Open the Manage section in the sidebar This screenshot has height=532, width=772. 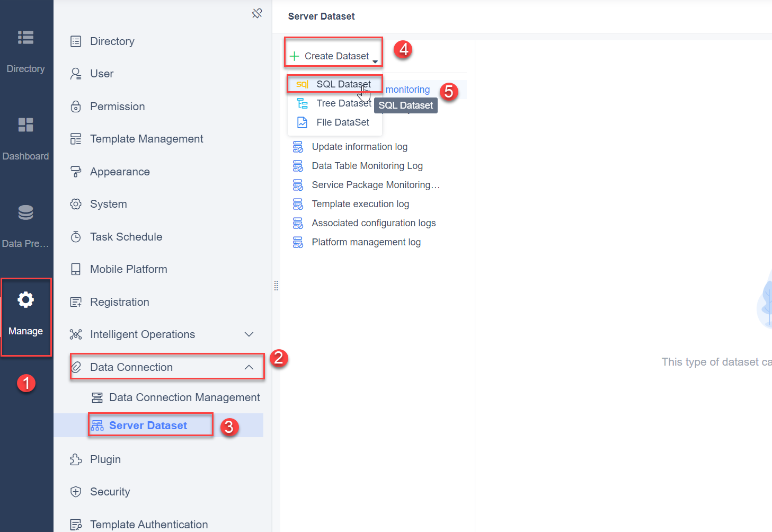[25, 313]
